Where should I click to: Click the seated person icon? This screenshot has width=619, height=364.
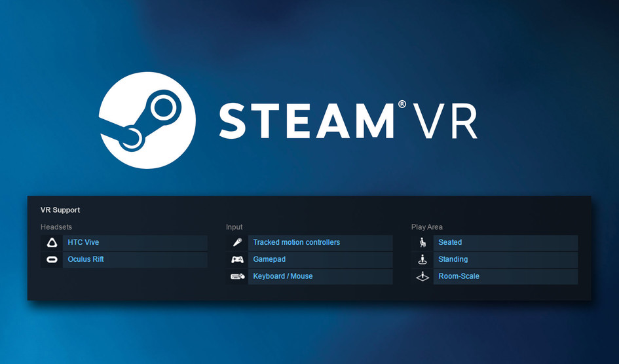click(x=422, y=242)
